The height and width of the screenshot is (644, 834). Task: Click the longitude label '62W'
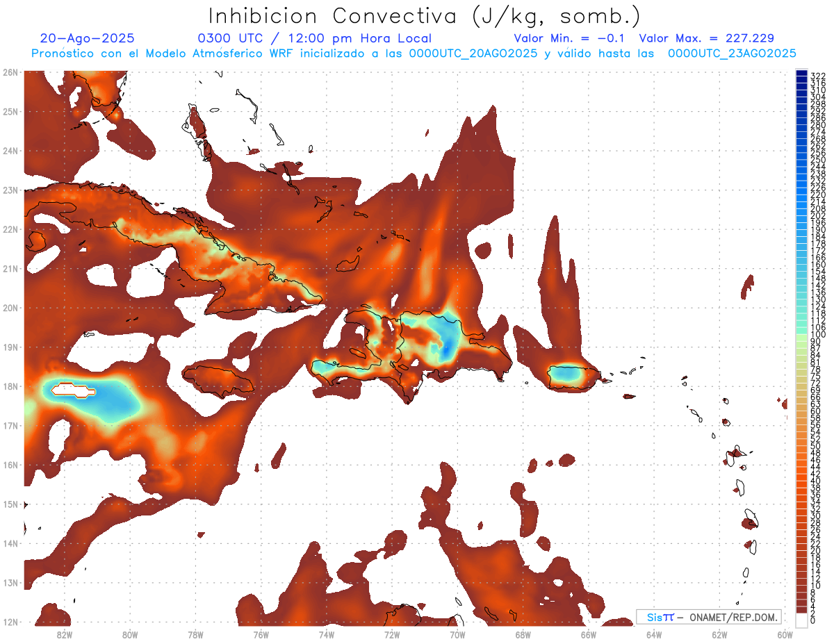click(719, 634)
